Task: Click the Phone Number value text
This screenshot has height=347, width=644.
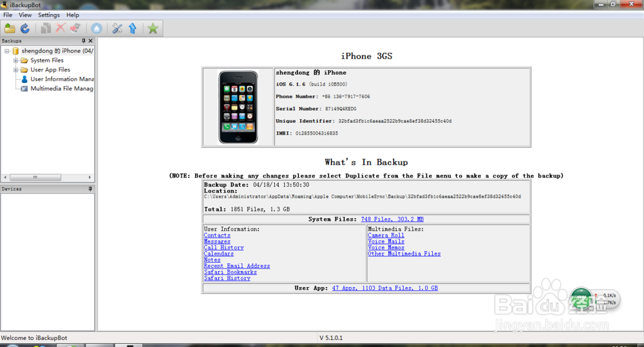Action: pos(346,97)
